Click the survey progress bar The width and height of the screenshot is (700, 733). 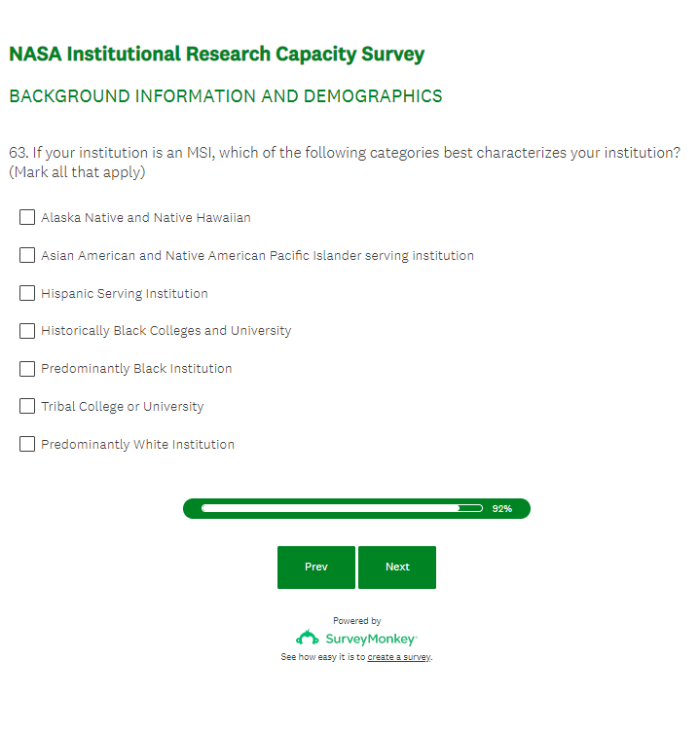[341, 508]
